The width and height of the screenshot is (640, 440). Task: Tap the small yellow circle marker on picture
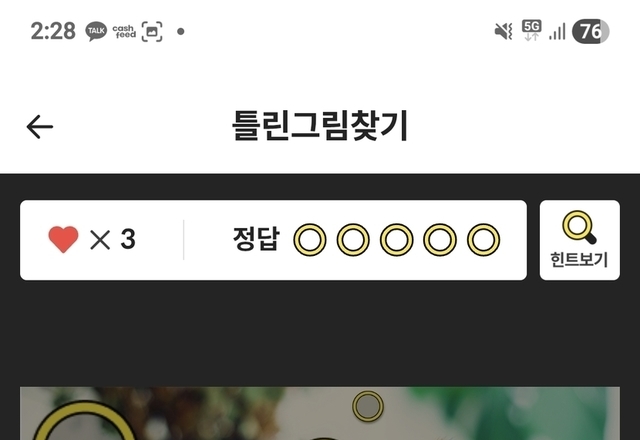[368, 406]
